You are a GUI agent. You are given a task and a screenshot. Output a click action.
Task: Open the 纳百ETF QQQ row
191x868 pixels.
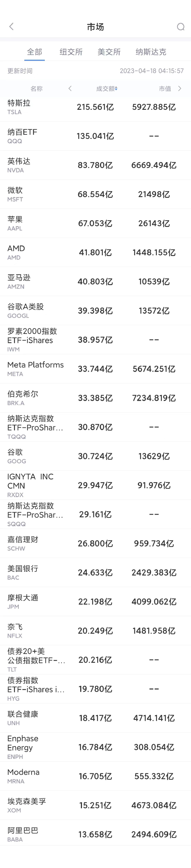(x=95, y=136)
